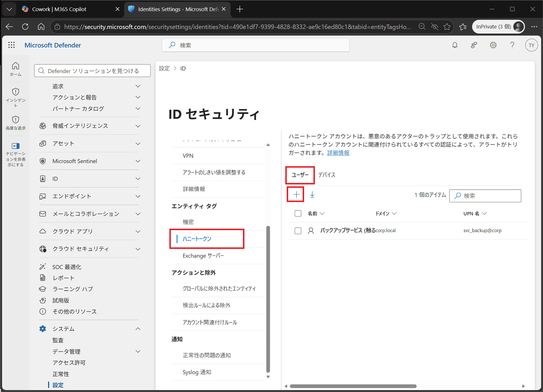Open the community people icon in header
The width and height of the screenshot is (543, 392).
(474, 45)
